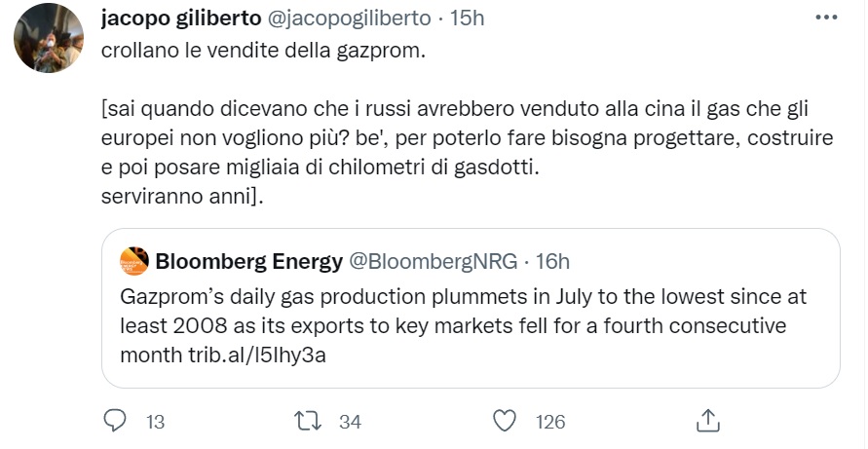Open Bloomberg Energy account name
Screen dimensions: 868x449
[248, 261]
